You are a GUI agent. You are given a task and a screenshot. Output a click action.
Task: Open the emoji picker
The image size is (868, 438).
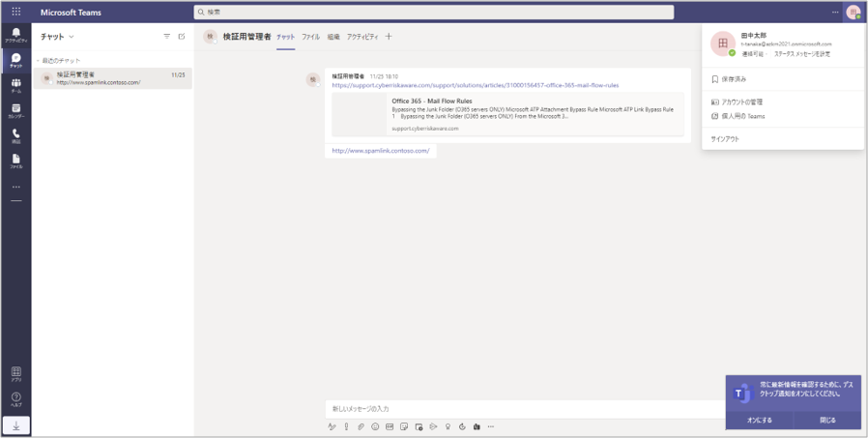(375, 426)
